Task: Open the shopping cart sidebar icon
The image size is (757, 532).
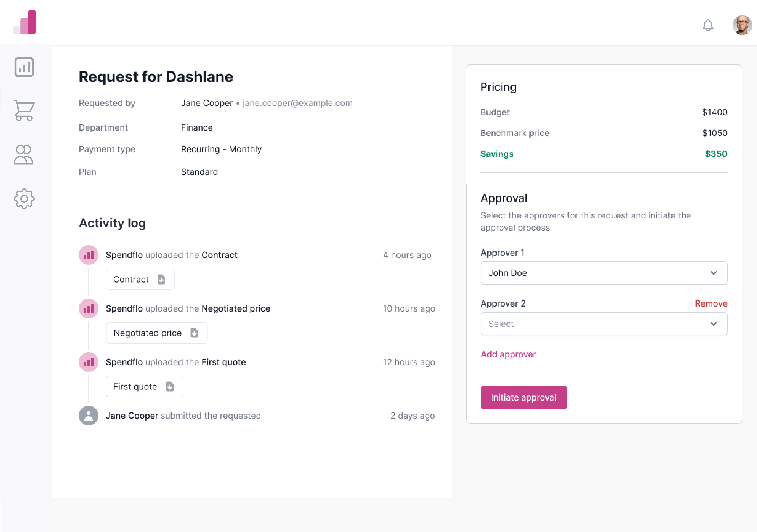Action: tap(24, 111)
